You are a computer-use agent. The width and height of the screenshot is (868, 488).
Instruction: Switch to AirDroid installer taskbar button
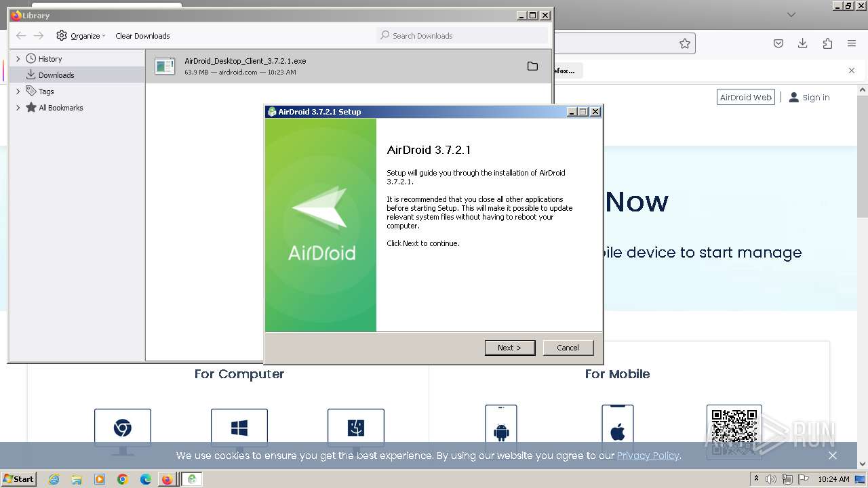click(192, 479)
